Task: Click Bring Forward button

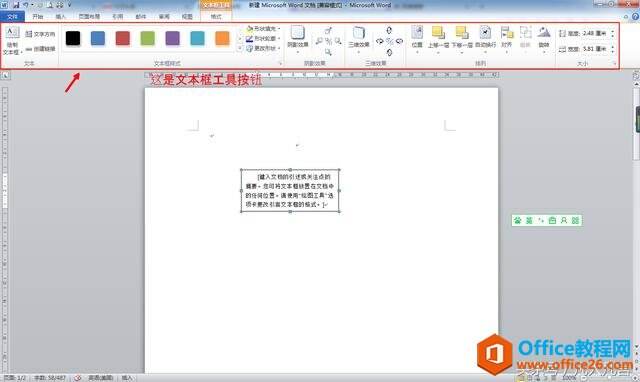Action: [438, 39]
